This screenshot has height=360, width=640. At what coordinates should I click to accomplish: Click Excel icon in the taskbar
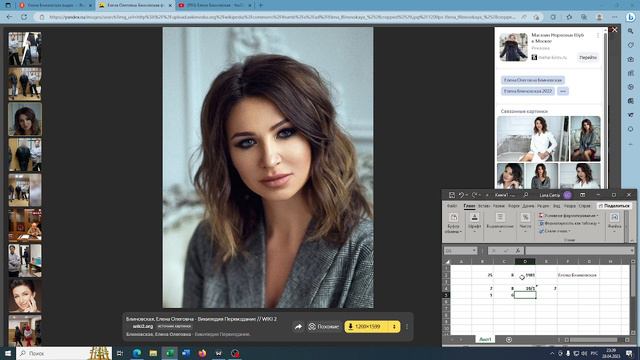[x=169, y=353]
